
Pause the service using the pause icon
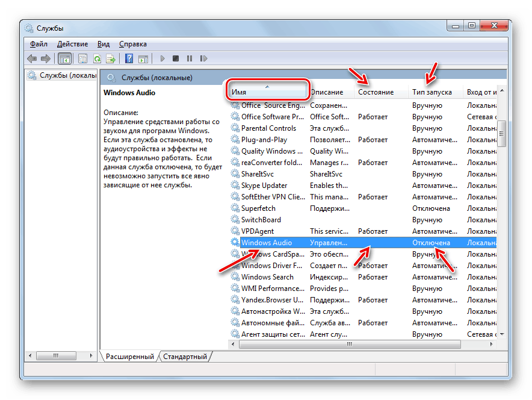tap(190, 58)
